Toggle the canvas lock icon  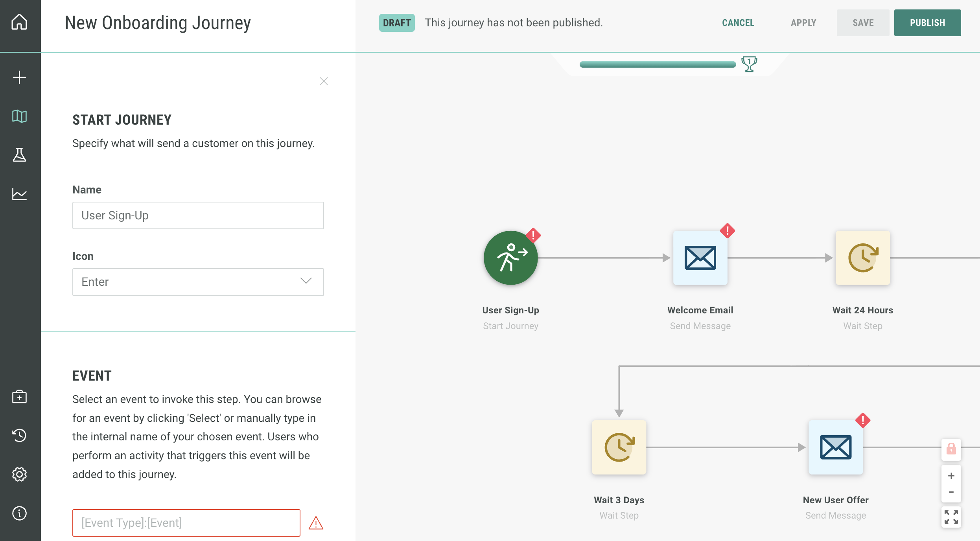951,449
